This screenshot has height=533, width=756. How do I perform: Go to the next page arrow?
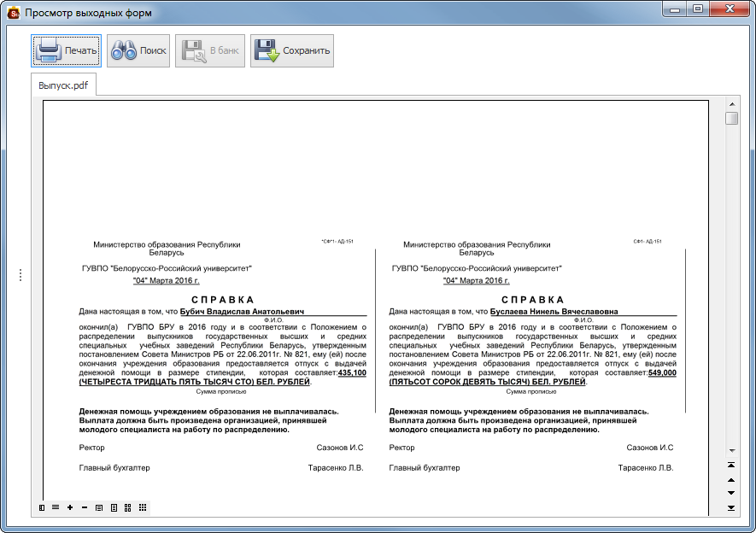(x=731, y=493)
